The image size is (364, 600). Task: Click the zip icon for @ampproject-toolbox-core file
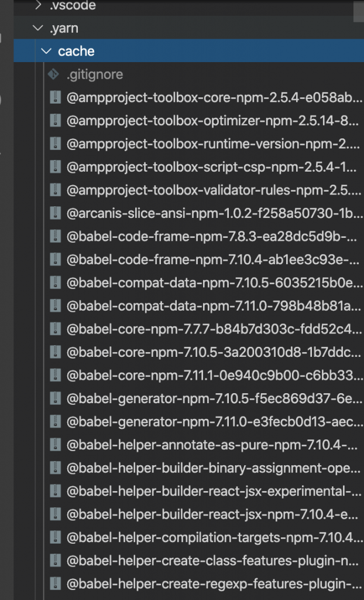pos(56,98)
